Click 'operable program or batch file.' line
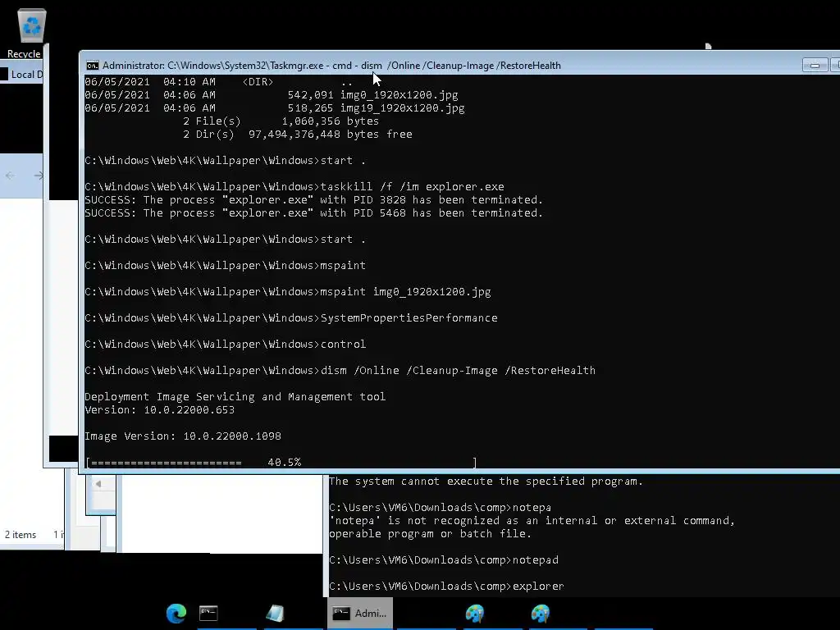 click(x=430, y=534)
